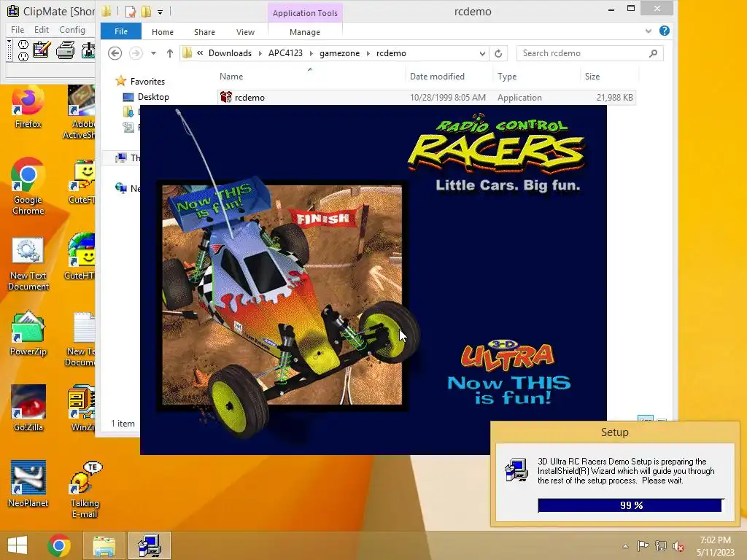Viewport: 747px width, 560px height.
Task: Open the Manage ribbon tab
Action: tap(305, 32)
